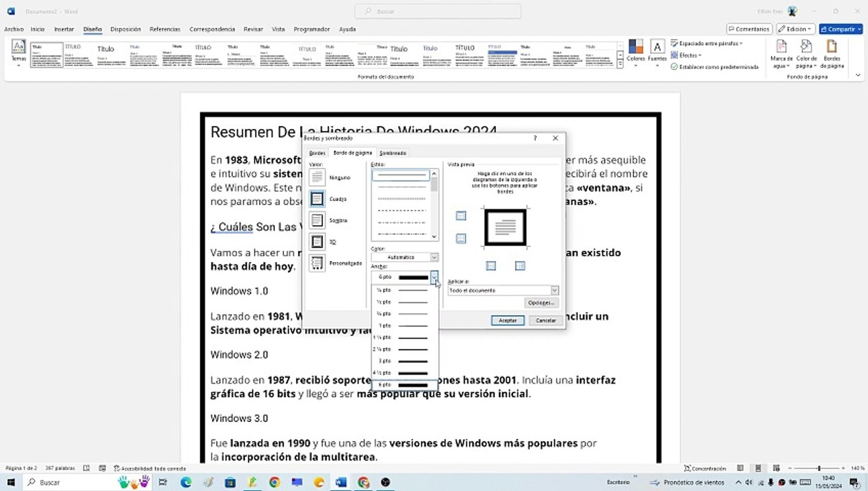Toggle the top border in preview
This screenshot has width=868, height=491.
pos(461,215)
